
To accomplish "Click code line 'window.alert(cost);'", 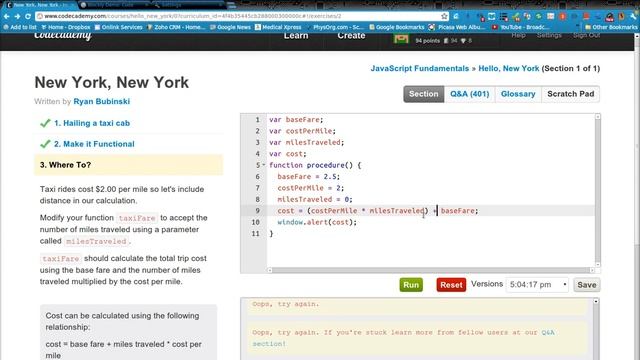I will coord(317,222).
